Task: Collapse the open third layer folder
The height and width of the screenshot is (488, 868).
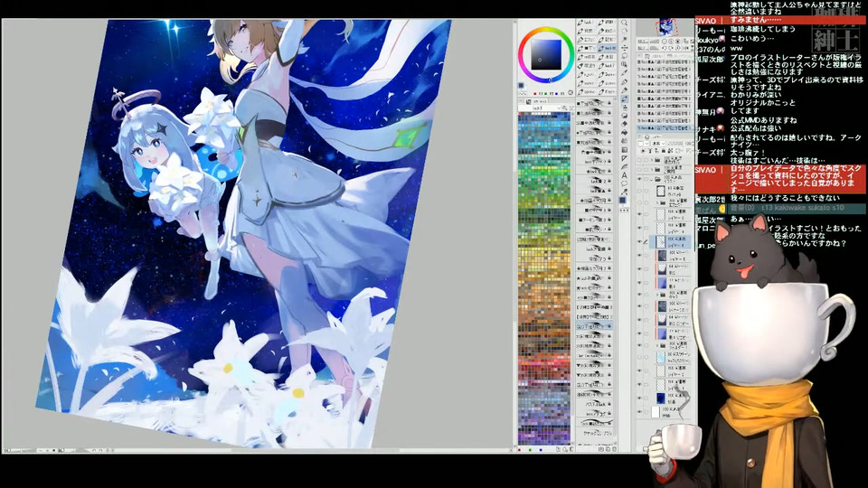Action: pos(651,179)
